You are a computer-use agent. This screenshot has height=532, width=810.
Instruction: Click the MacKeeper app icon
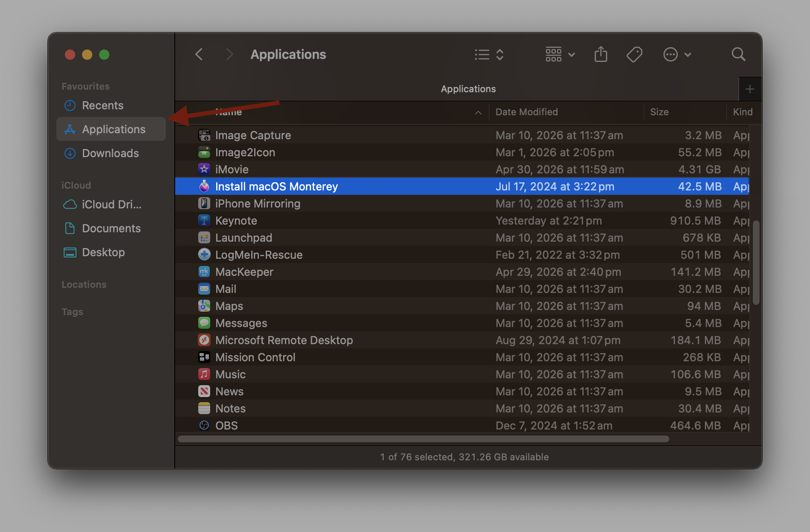[204, 272]
